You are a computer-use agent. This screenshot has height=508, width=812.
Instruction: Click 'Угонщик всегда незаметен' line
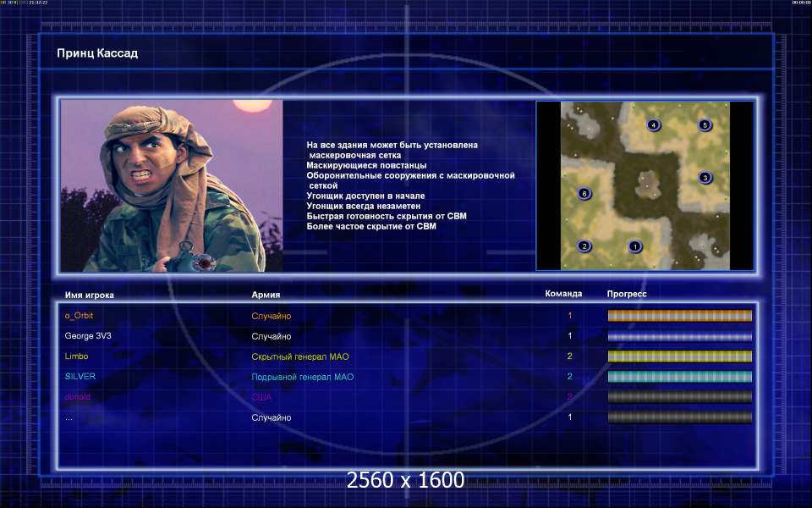364,206
